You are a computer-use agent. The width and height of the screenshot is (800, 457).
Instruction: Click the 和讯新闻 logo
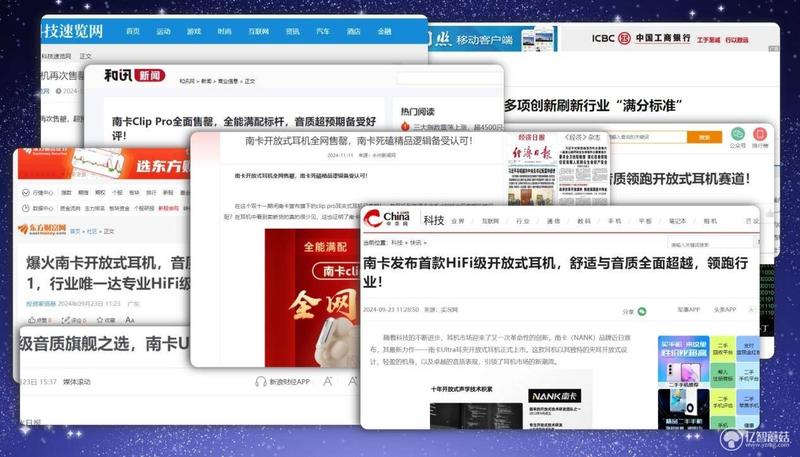coord(135,75)
